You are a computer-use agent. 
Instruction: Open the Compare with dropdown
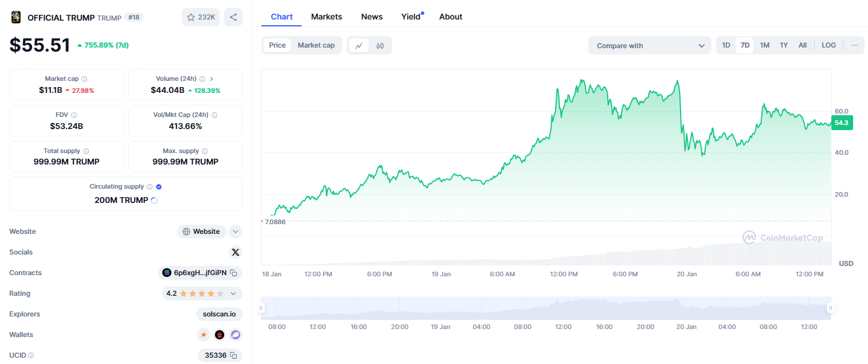pyautogui.click(x=650, y=46)
